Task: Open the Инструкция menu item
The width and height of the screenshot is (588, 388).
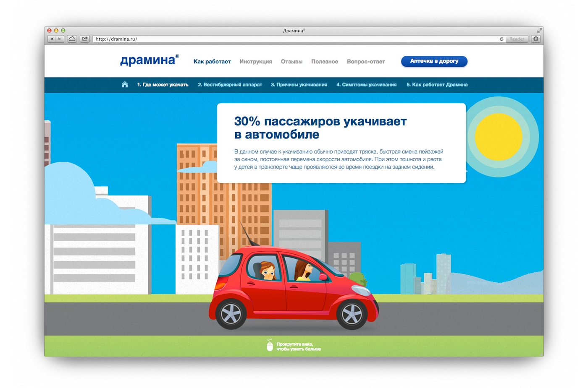Action: click(x=256, y=62)
